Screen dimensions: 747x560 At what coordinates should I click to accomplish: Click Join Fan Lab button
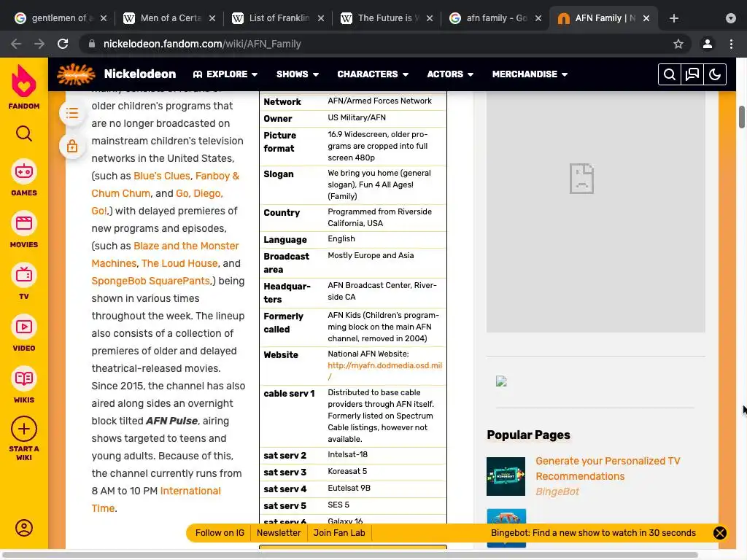(x=339, y=533)
